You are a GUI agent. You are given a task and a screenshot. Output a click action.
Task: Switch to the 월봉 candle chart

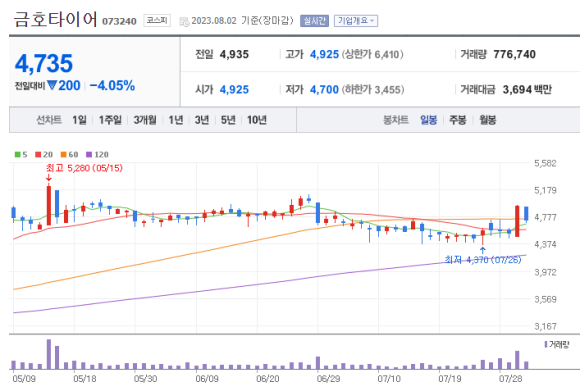point(488,120)
